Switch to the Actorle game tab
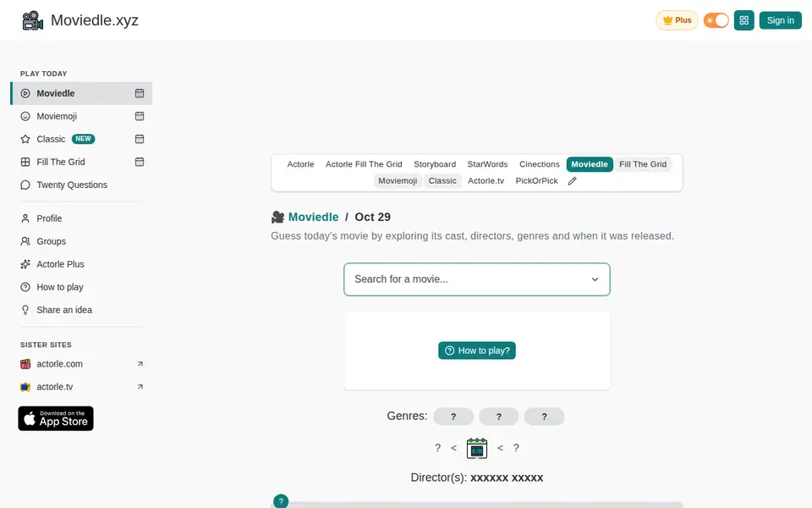This screenshot has height=508, width=812. click(x=300, y=164)
